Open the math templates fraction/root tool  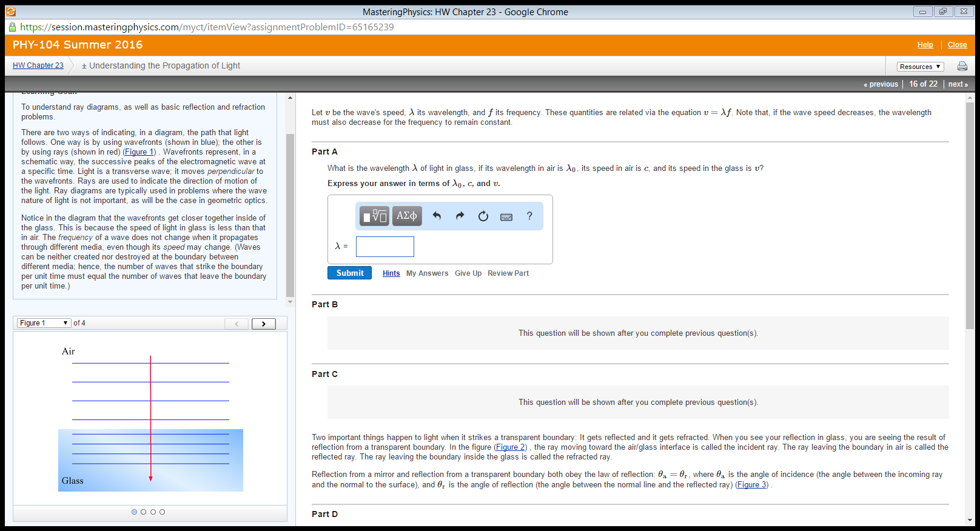pos(374,216)
